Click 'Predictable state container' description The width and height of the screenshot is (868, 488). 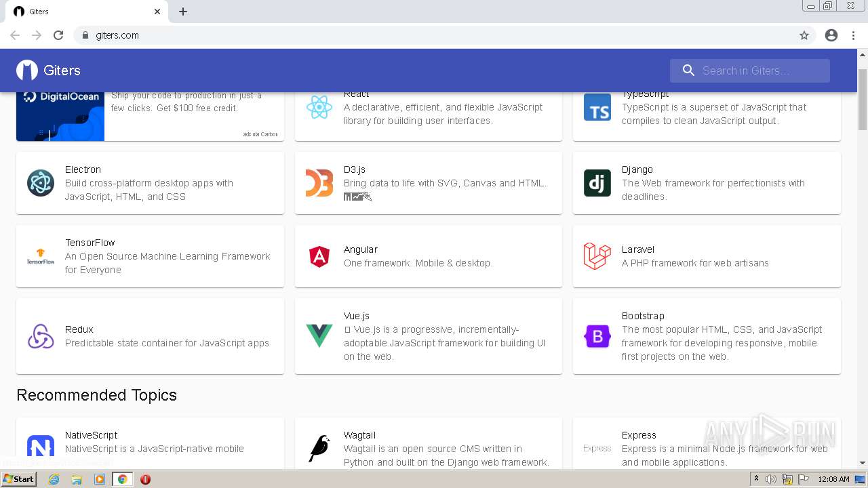click(167, 343)
